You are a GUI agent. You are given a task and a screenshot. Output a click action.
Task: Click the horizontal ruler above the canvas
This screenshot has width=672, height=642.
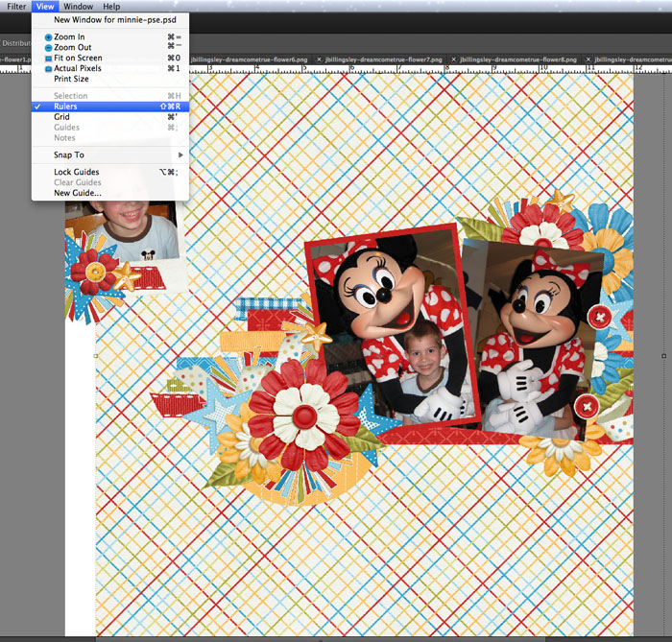pyautogui.click(x=428, y=68)
